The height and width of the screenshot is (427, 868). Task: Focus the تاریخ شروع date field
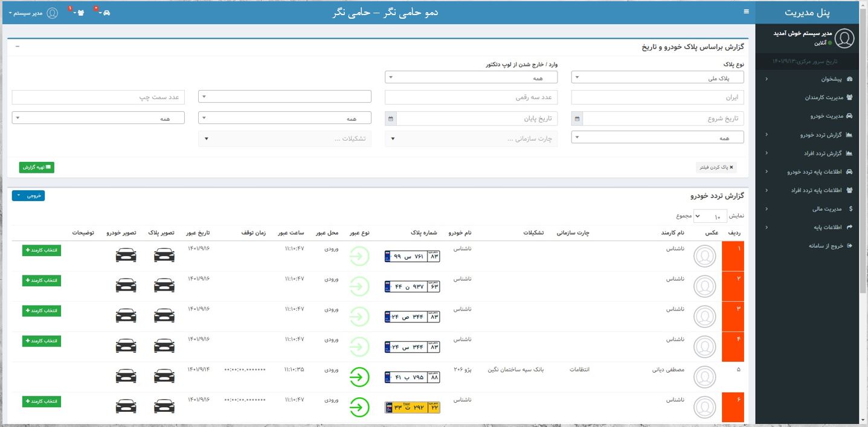click(663, 119)
